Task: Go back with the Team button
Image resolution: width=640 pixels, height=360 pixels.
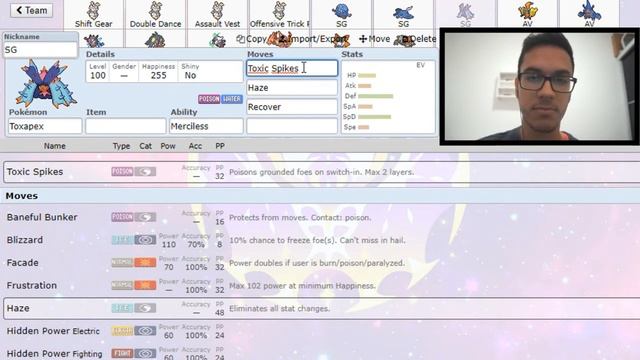Action: (x=31, y=10)
